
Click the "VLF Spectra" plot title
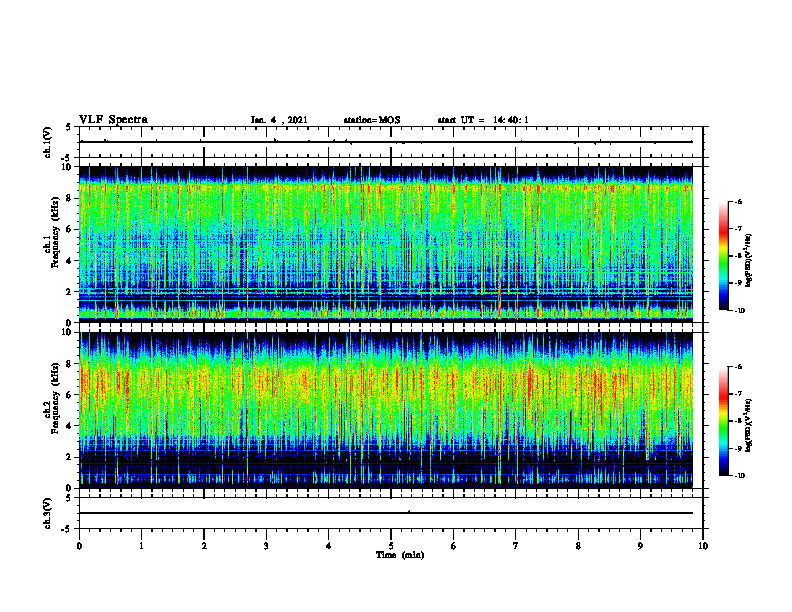pyautogui.click(x=113, y=120)
